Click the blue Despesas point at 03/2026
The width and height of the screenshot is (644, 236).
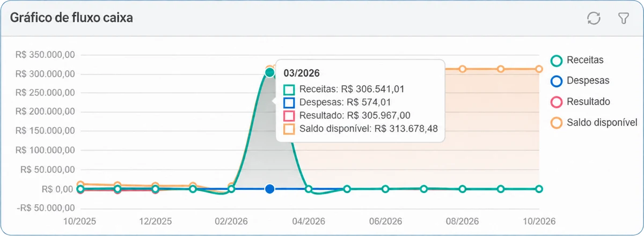(270, 189)
